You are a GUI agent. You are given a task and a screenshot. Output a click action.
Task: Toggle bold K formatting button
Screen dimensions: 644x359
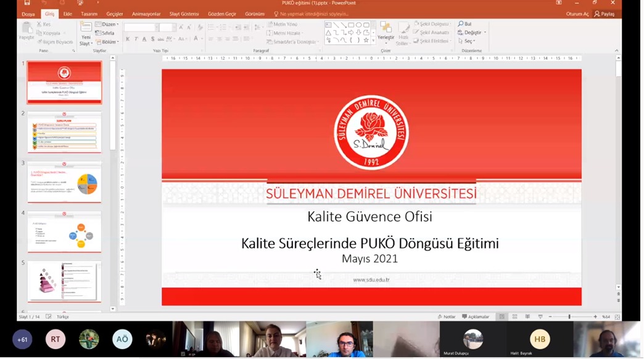tap(128, 39)
